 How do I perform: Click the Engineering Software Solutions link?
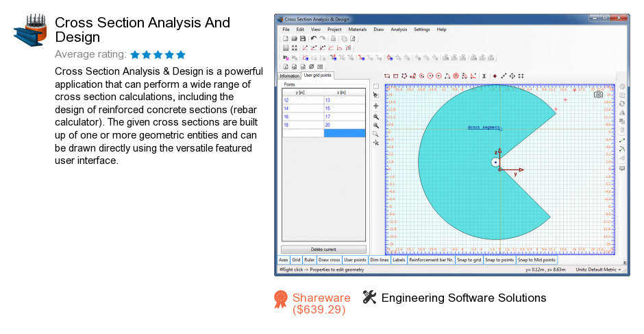coord(464,298)
